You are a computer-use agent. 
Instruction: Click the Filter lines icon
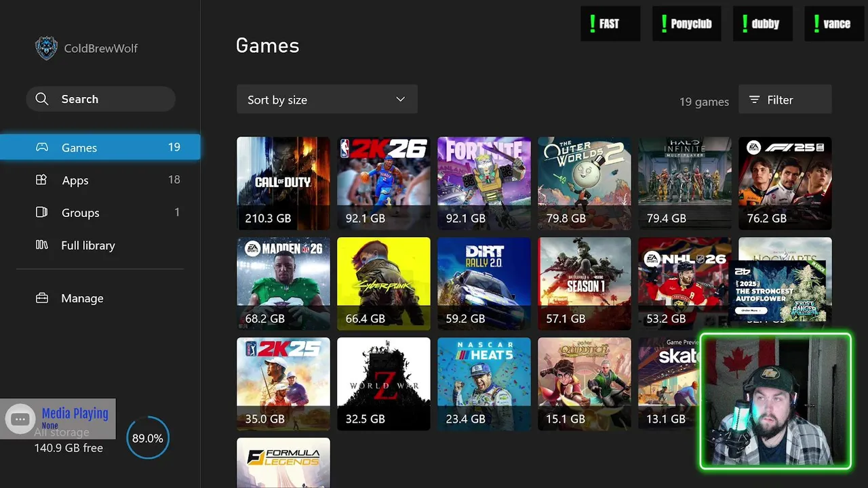[x=754, y=100]
